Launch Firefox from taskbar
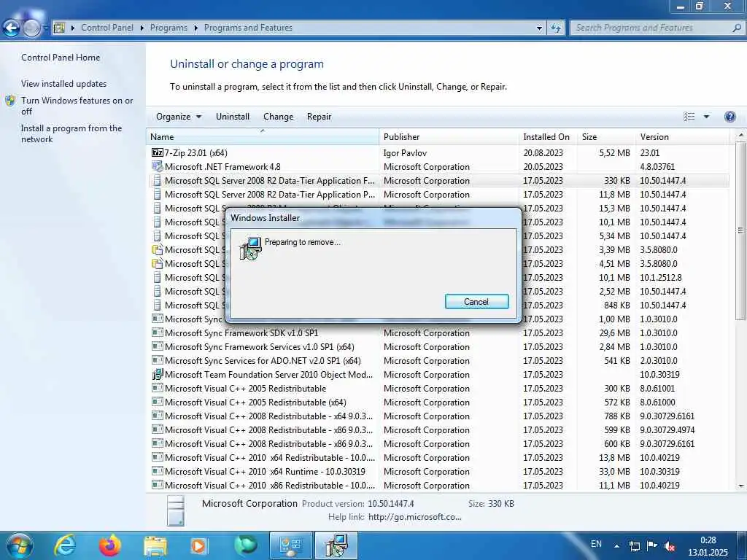The height and width of the screenshot is (560, 747). click(110, 545)
